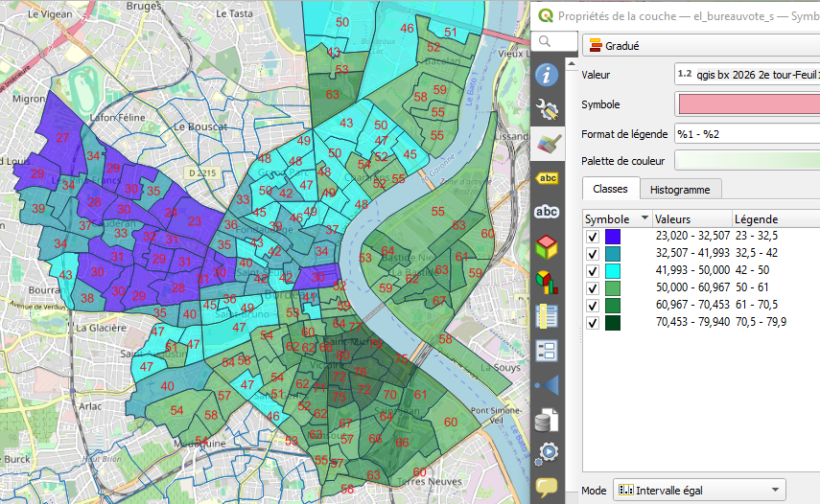The image size is (820, 504).
Task: Click the purple class color swatch
Action: tap(613, 237)
